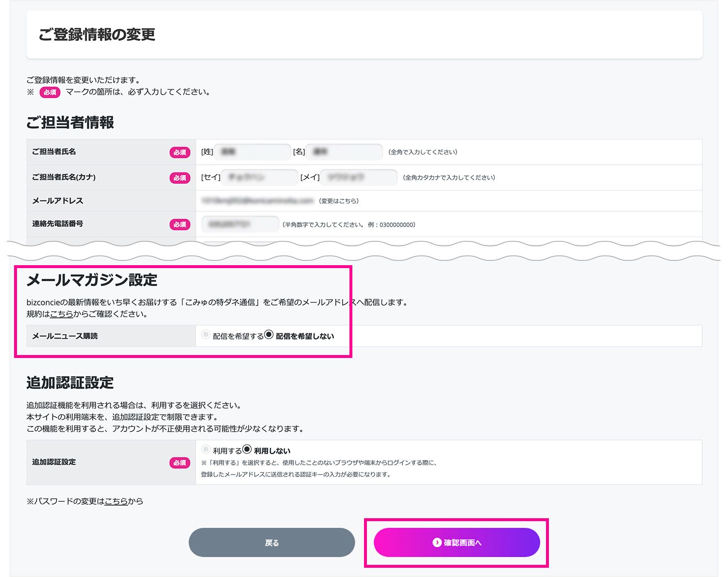
Task: Open the 規約 こちら link under メールマガジン設定
Action: 62,314
